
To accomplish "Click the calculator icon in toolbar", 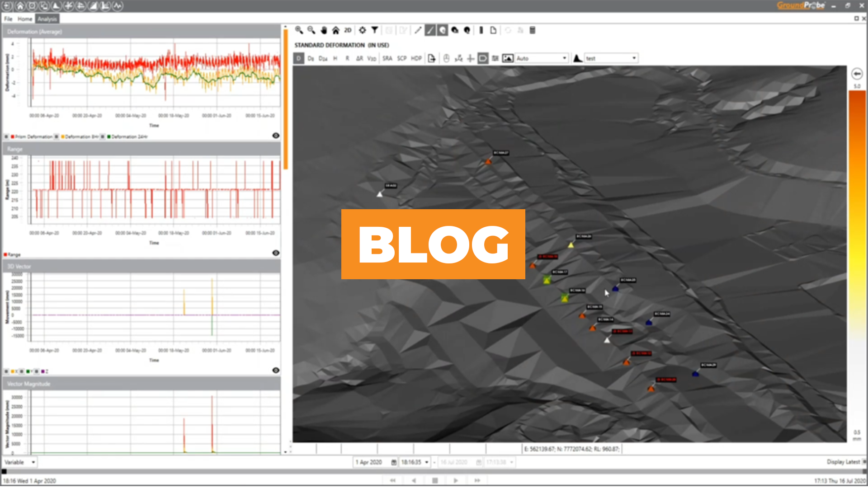I will point(533,30).
